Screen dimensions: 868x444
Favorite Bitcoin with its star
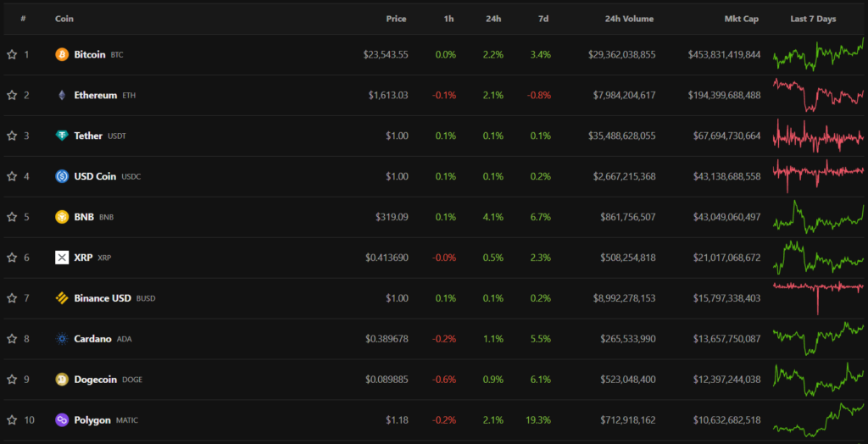(x=12, y=55)
